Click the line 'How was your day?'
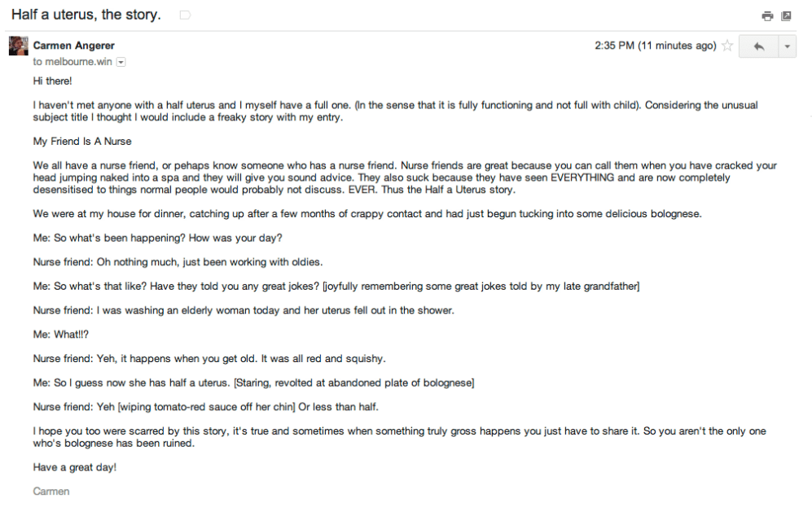The image size is (812, 507). point(235,238)
